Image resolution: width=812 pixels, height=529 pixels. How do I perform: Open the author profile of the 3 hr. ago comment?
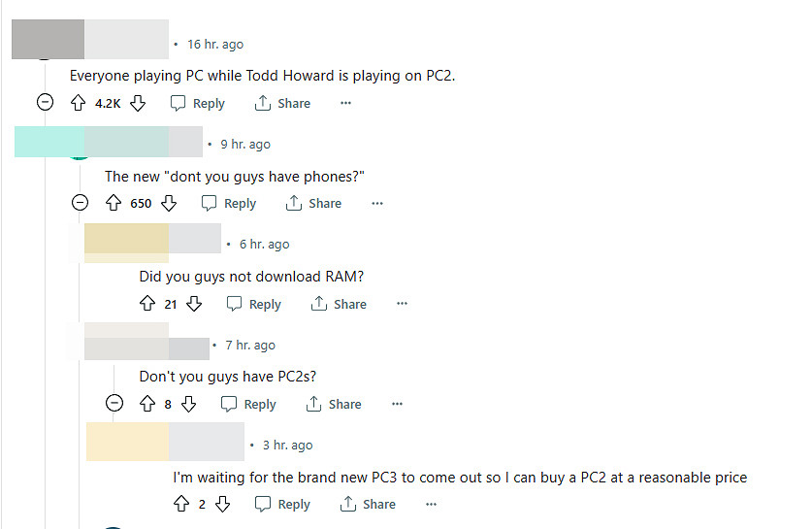pyautogui.click(x=165, y=442)
